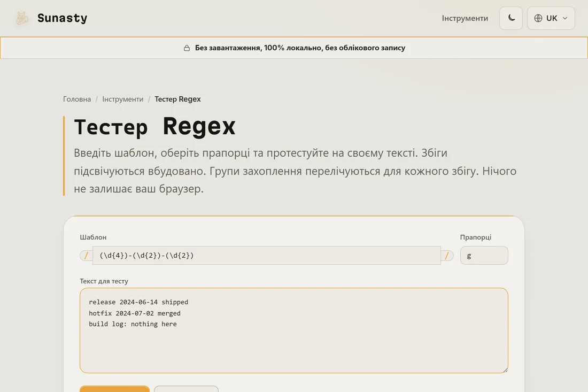Click the Прапорці field label

[x=476, y=237]
